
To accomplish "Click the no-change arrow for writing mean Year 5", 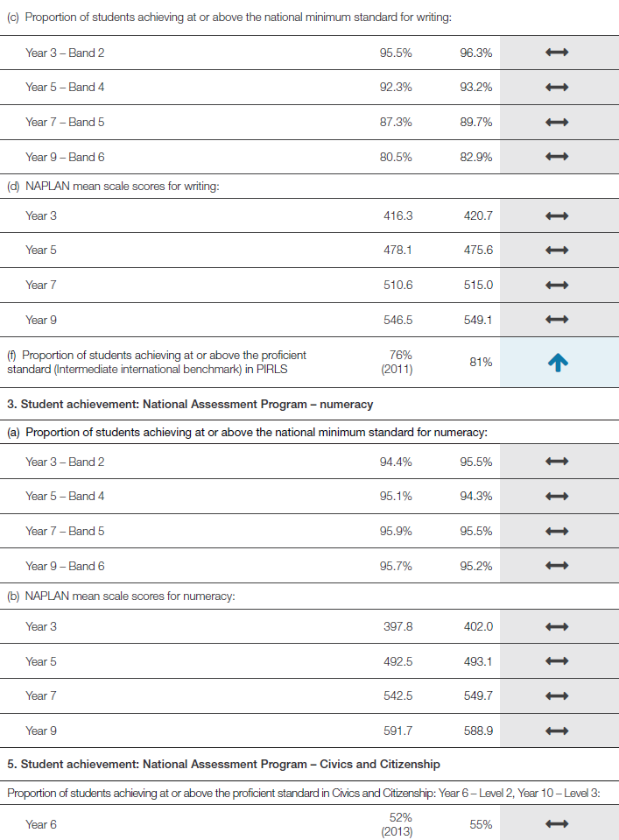I will tap(558, 251).
